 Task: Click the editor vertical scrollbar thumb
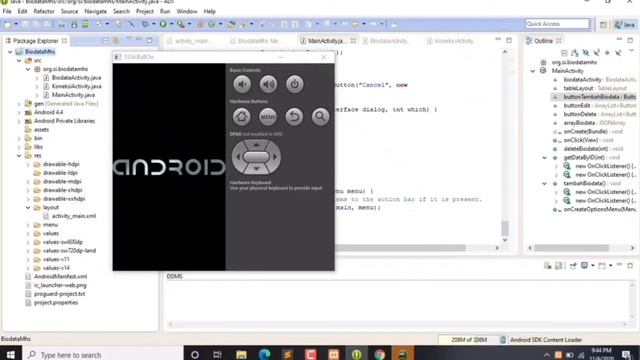(x=505, y=228)
